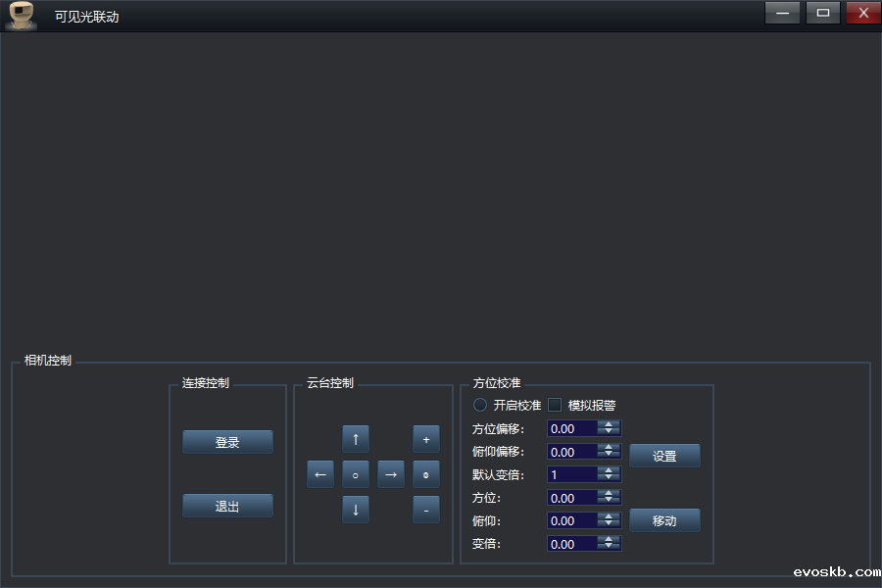
Task: Trigger camera movement with the 移动 button
Action: 664,520
